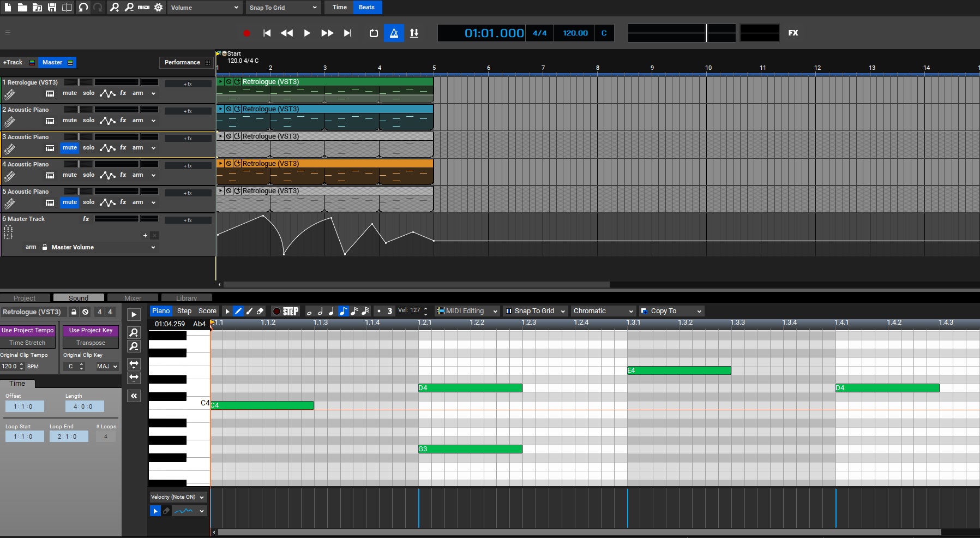The height and width of the screenshot is (538, 980).
Task: Unmute track 5 Acoustic Piano
Action: (x=70, y=202)
